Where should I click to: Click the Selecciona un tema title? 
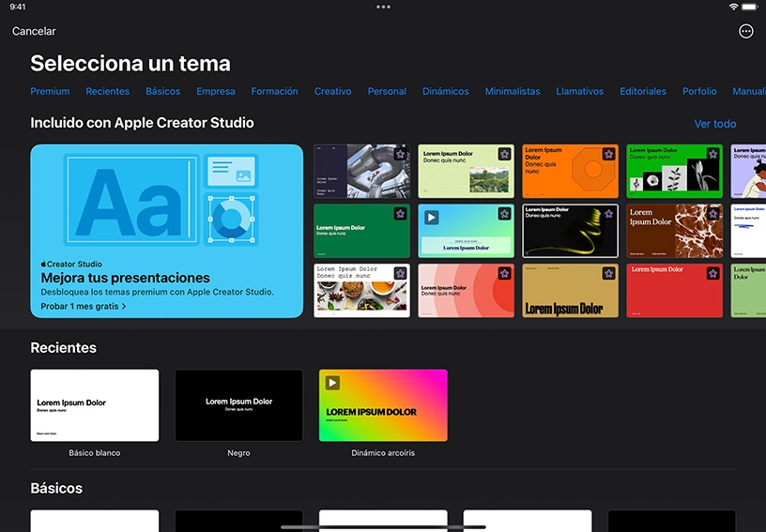tap(130, 64)
